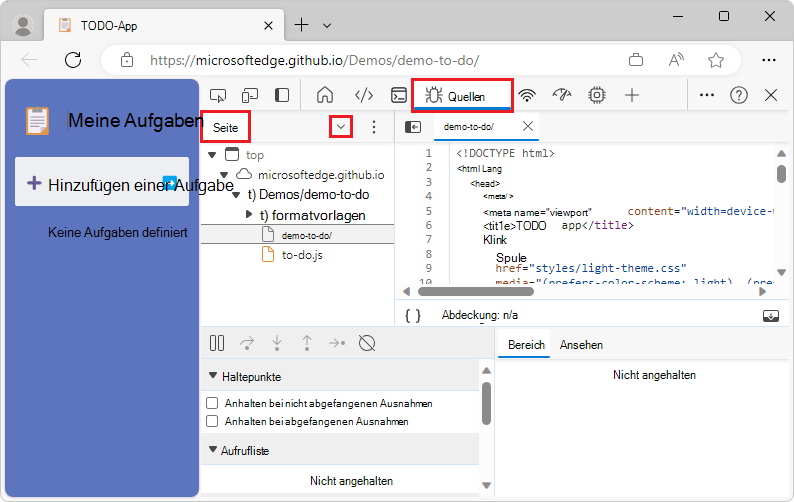Open the Console tool icon
Image resolution: width=794 pixels, height=502 pixels.
(398, 95)
